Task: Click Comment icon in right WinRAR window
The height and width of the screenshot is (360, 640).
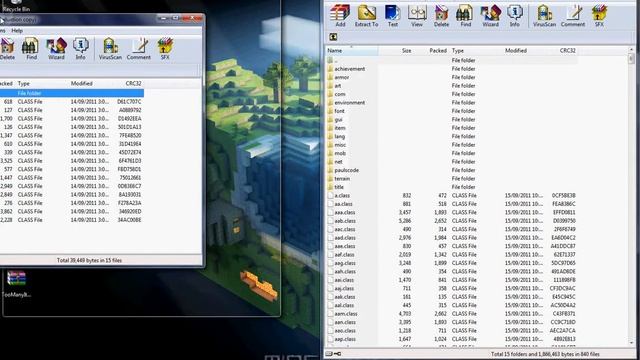Action: (573, 16)
